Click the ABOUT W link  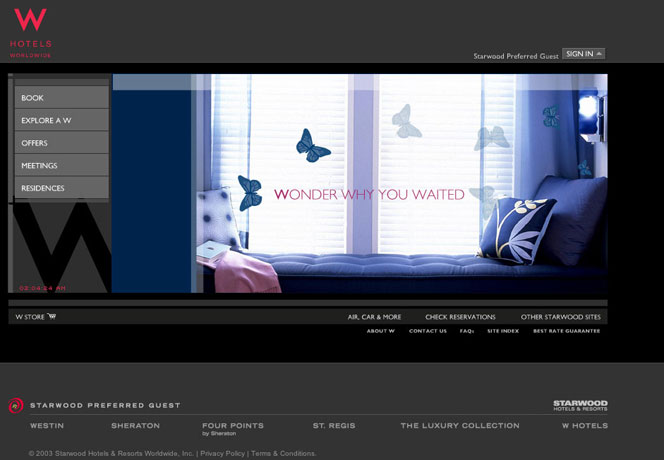(x=381, y=331)
